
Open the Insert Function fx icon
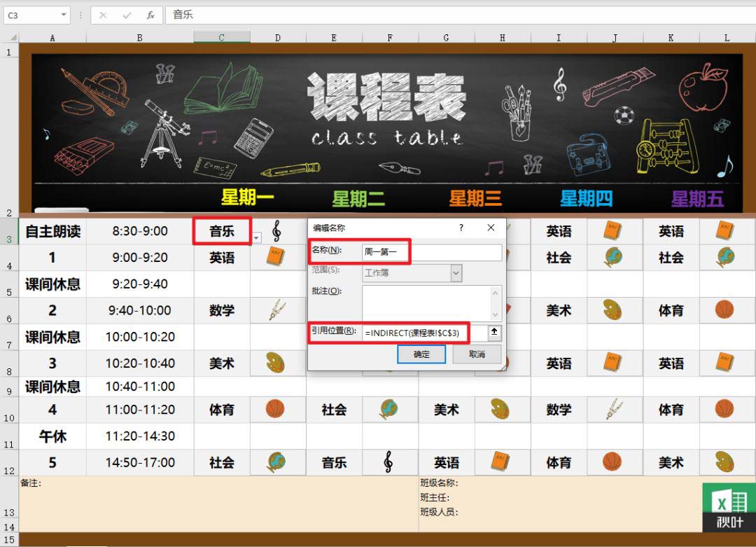[x=150, y=15]
